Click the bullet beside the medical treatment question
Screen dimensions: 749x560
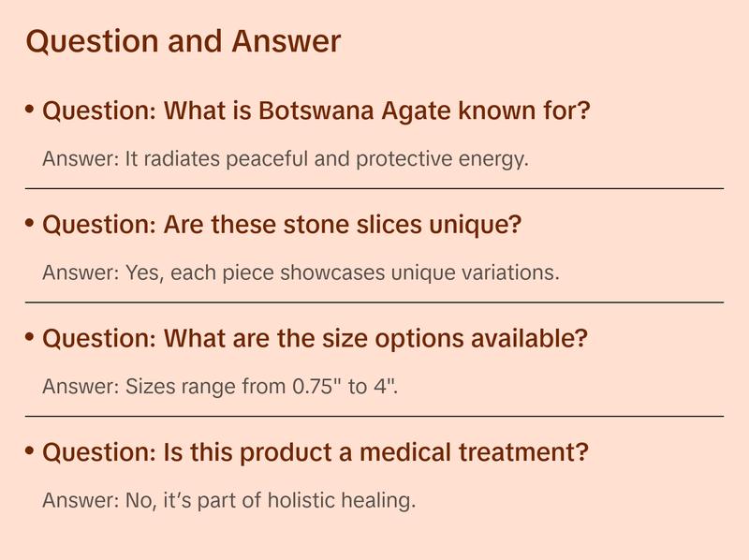tap(30, 451)
